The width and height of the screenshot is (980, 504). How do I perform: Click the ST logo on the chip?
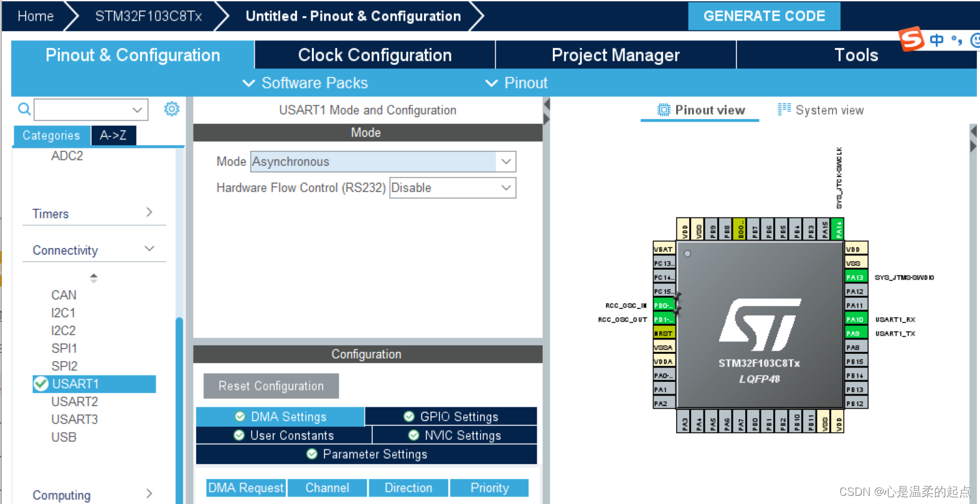[x=760, y=325]
